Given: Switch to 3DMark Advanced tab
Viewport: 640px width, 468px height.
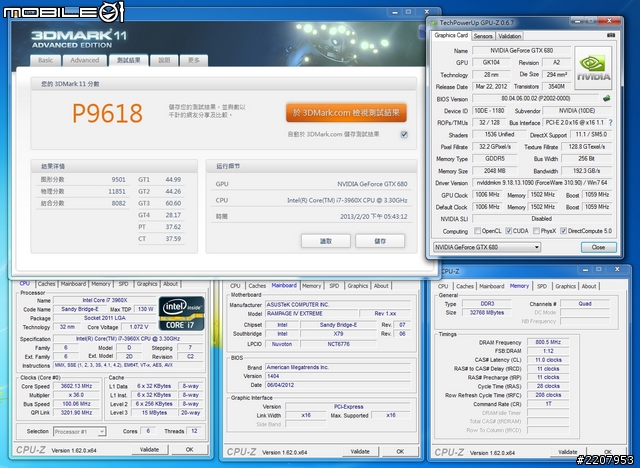Looking at the screenshot, I should pyautogui.click(x=84, y=60).
